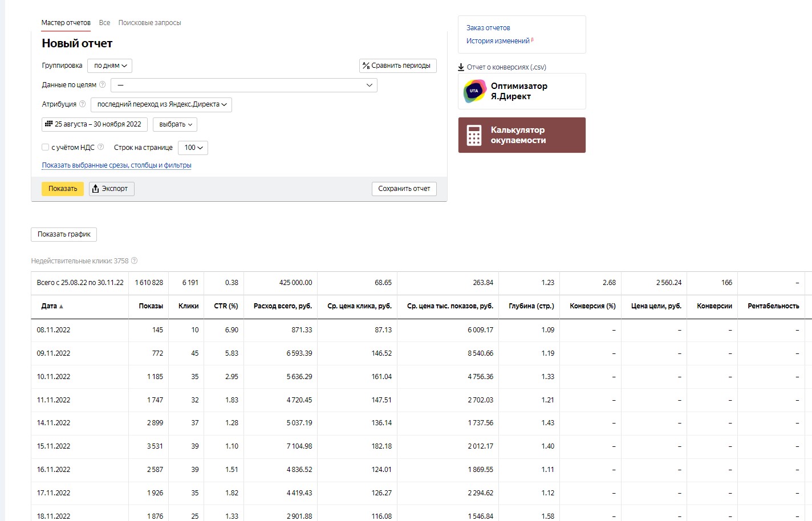This screenshot has width=812, height=521.
Task: Click the help icon beside 'Данные по целям'
Action: pyautogui.click(x=103, y=85)
